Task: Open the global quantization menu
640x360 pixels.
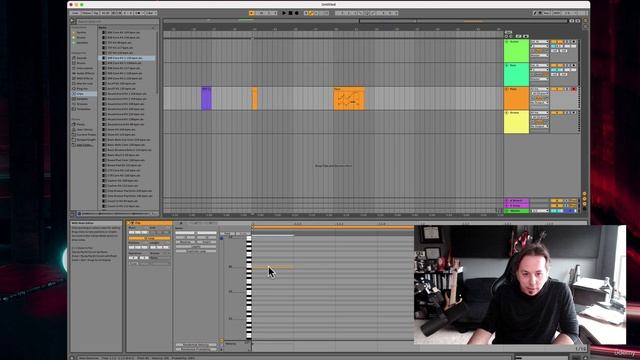Action: (x=151, y=13)
